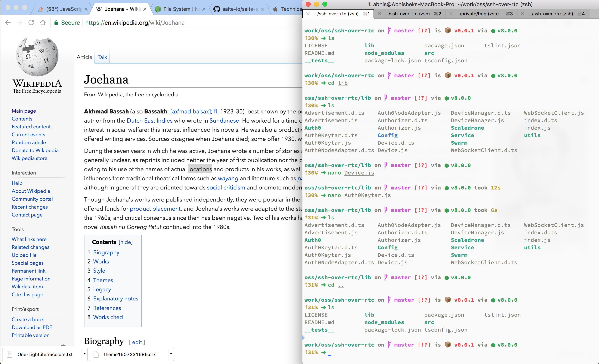599x364 pixels.
Task: Open Featured content link
Action: (x=31, y=127)
